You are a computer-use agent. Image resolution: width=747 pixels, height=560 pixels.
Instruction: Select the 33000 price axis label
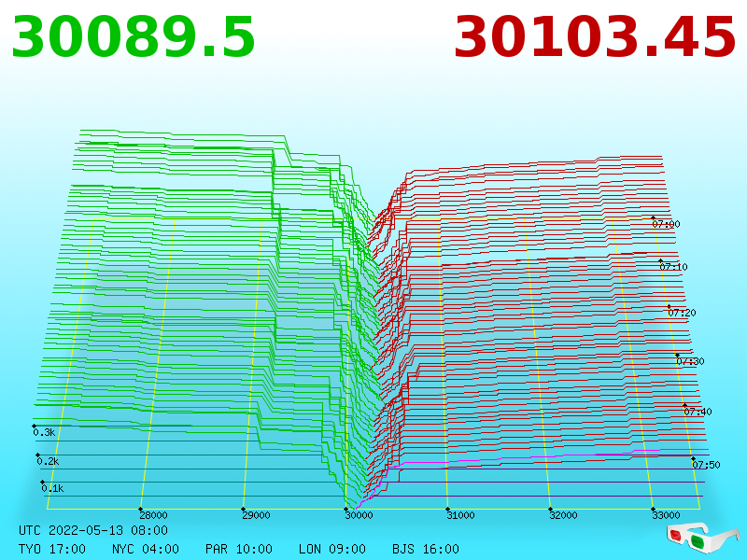pyautogui.click(x=666, y=515)
